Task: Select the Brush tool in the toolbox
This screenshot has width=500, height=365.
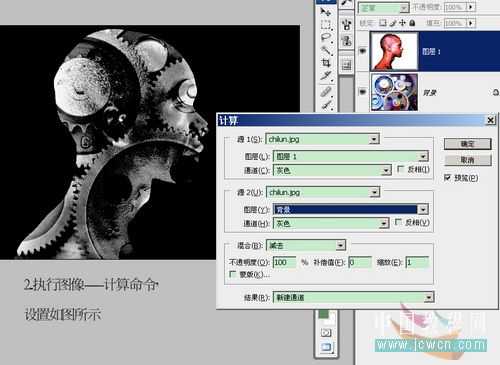Action: tap(326, 105)
